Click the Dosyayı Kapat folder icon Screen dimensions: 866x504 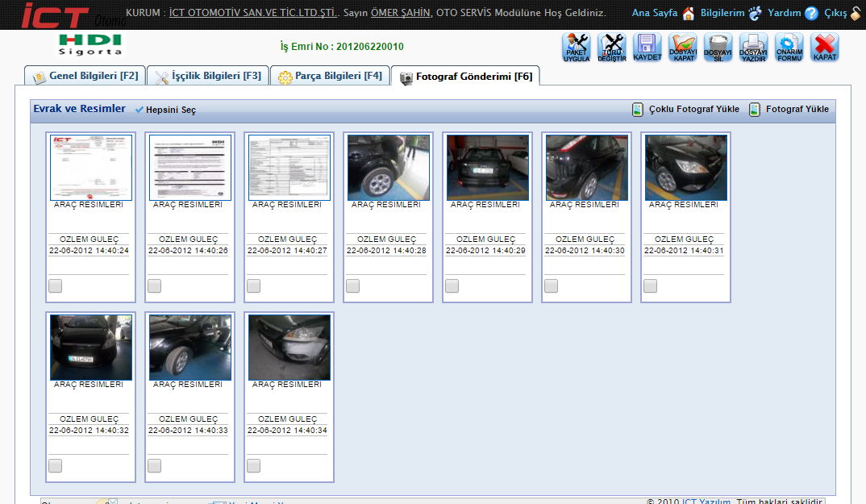[683, 48]
